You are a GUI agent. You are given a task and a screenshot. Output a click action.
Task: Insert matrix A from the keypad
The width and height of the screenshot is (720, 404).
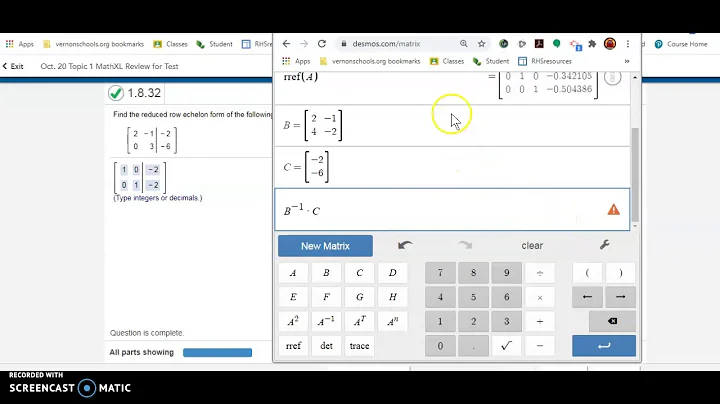[293, 273]
